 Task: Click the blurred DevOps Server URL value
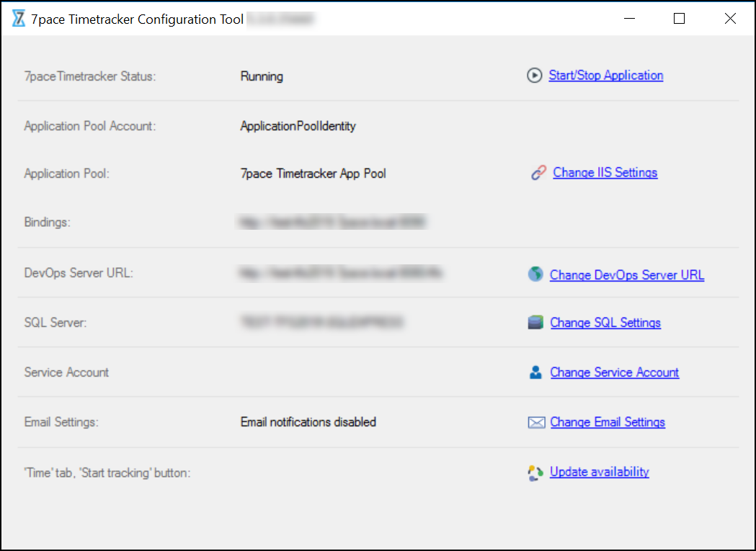pyautogui.click(x=340, y=273)
